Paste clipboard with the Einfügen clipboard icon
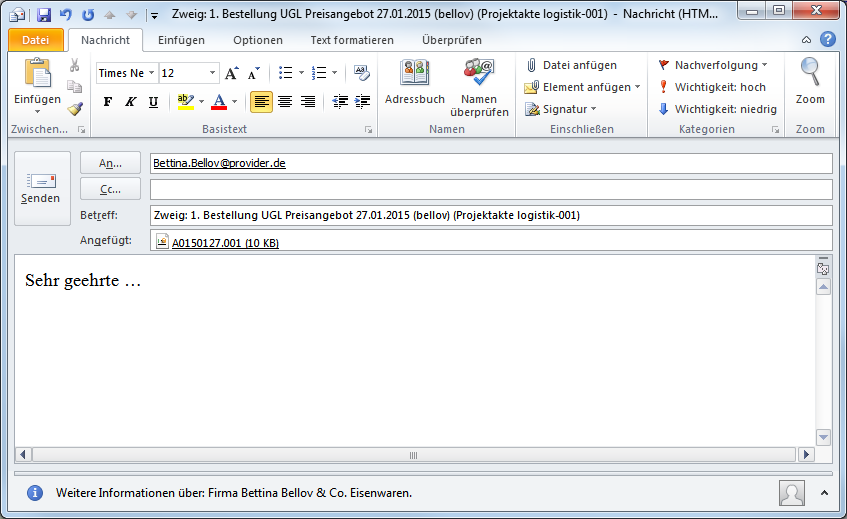The image size is (847, 519). [37, 73]
